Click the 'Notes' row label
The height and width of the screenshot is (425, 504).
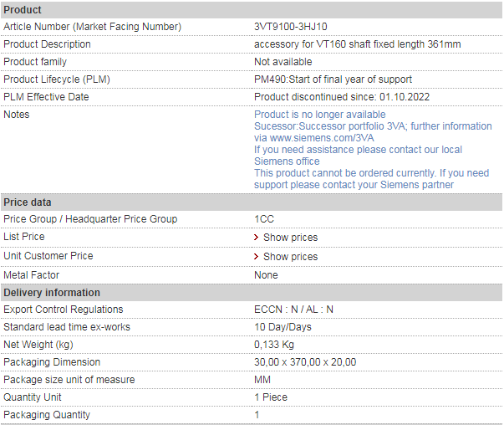coord(17,115)
